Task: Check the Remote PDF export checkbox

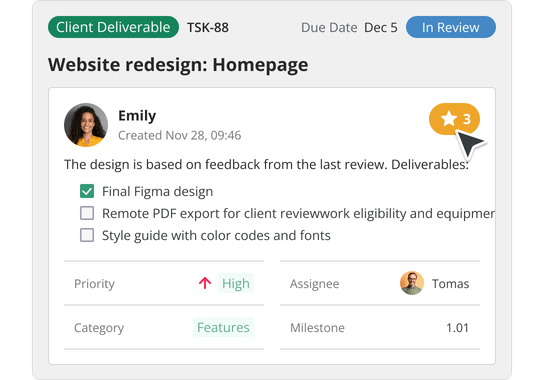Action: pos(87,213)
